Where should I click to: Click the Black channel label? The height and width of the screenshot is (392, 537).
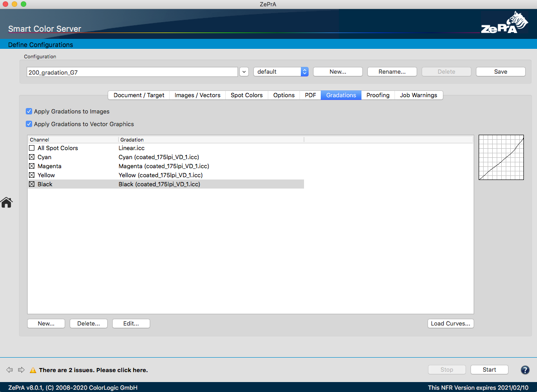45,184
